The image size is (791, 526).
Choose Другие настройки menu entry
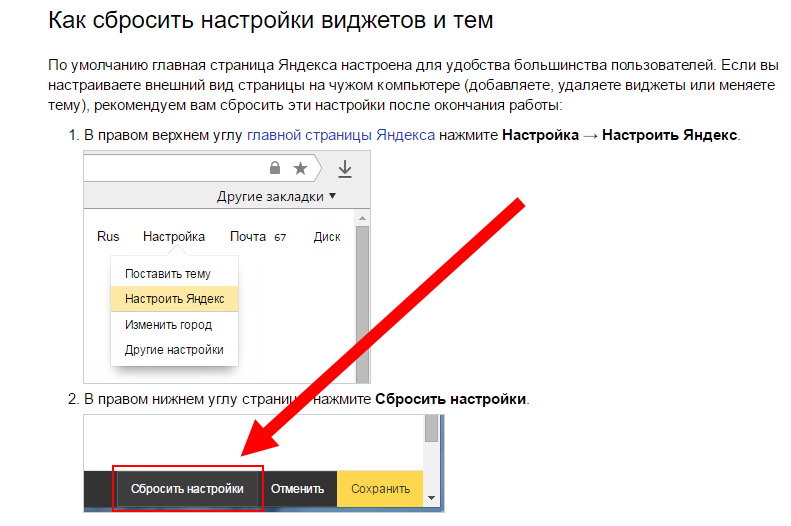(174, 350)
